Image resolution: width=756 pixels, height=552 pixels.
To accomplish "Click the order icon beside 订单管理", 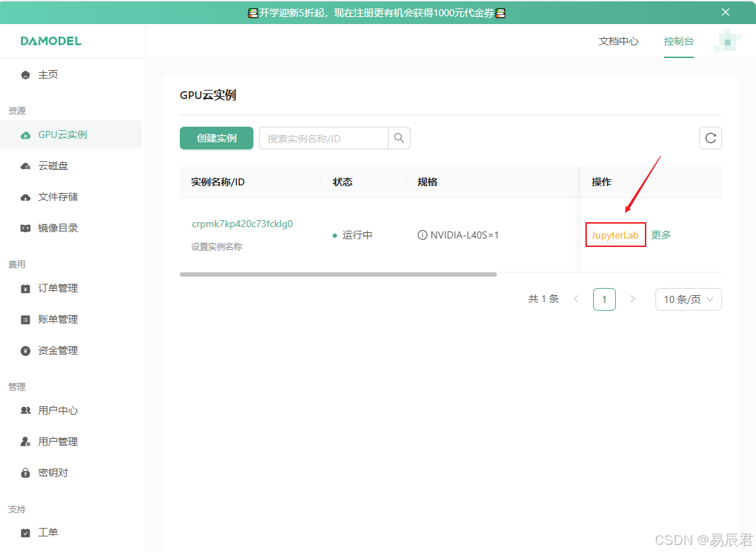I will click(25, 288).
